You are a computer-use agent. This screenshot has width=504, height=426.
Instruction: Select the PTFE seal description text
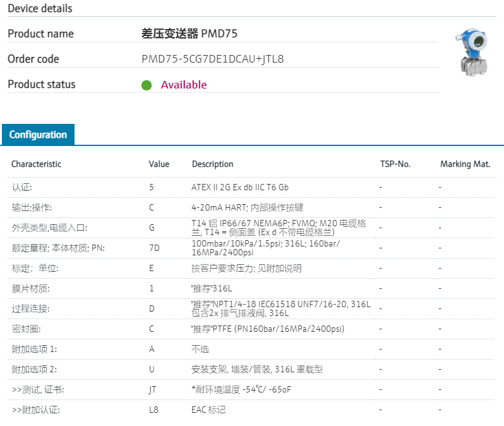(268, 329)
